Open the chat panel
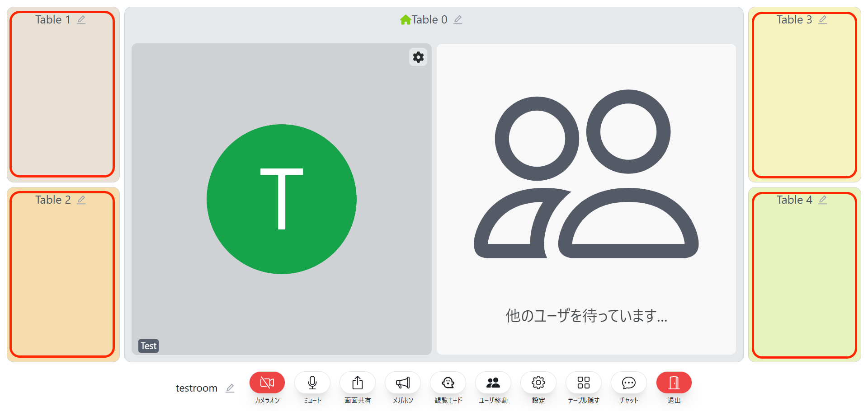Viewport: 868px width, 411px height. point(628,383)
